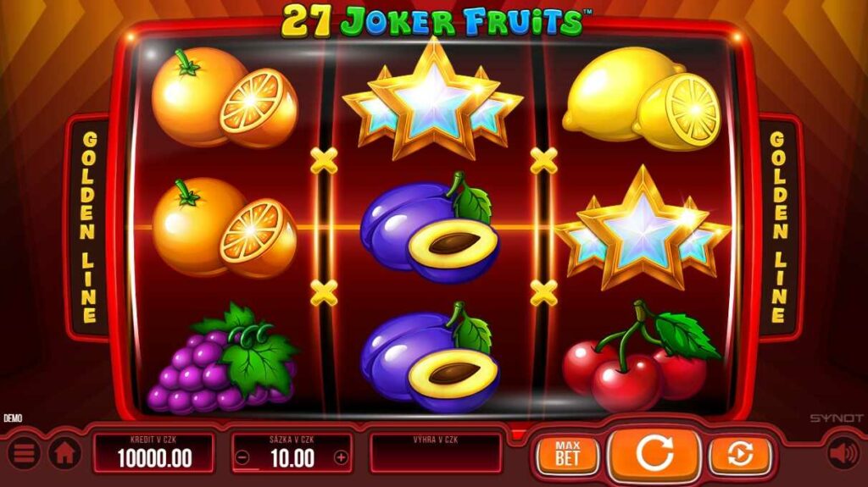Set the MAX BET
Image resolution: width=868 pixels, height=487 pixels.
click(x=567, y=455)
